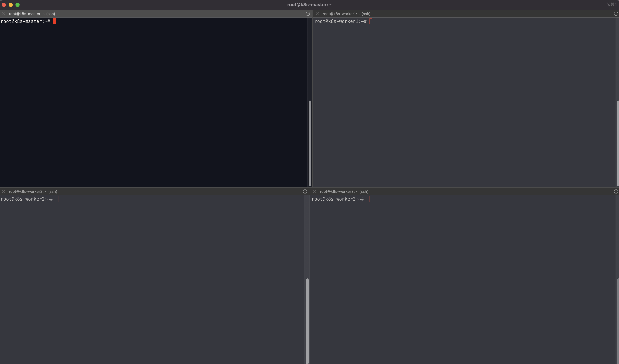Select the root@k8s-worker1 pane title
The height and width of the screenshot is (364, 619).
(x=346, y=14)
